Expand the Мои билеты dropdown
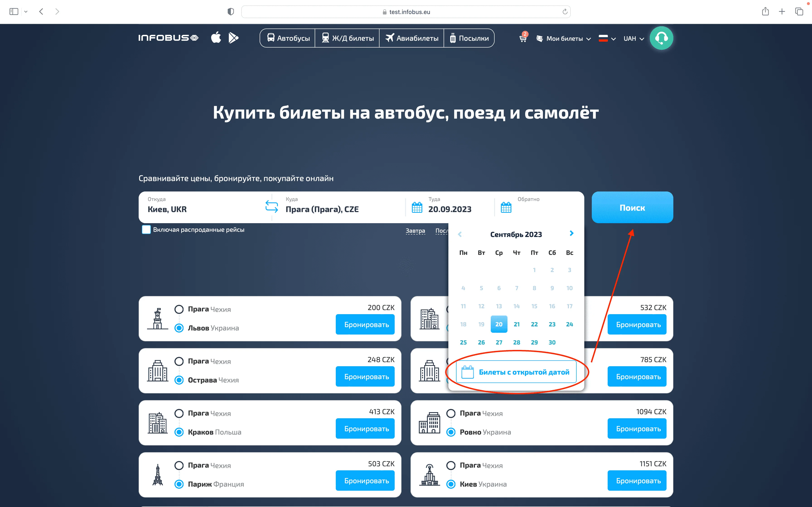 click(565, 38)
